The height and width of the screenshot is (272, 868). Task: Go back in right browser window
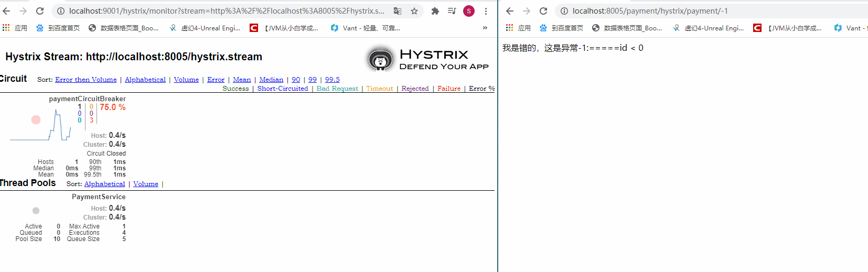(x=510, y=11)
